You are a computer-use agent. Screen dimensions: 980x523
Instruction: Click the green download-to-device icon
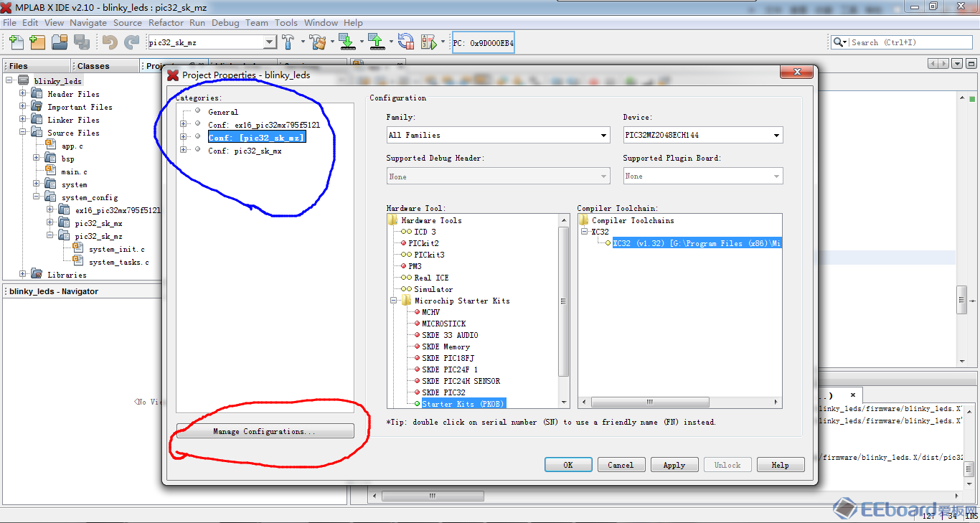(347, 42)
